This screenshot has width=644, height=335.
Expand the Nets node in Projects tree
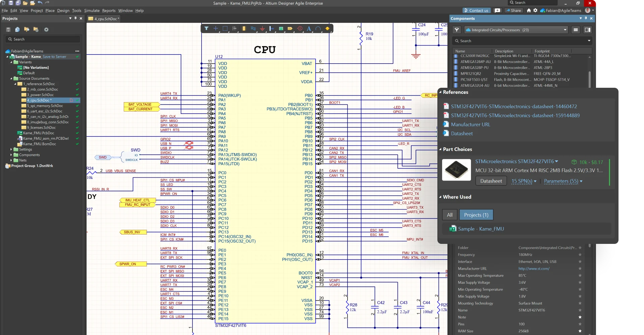pos(11,160)
